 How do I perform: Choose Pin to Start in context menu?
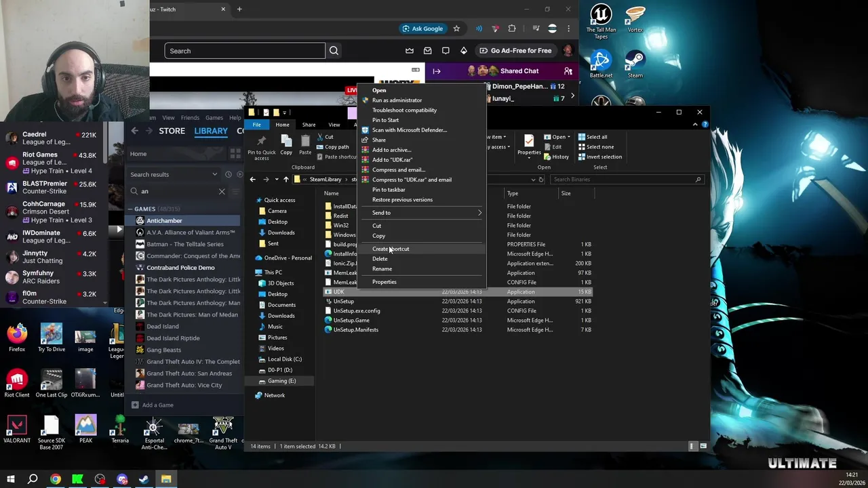pyautogui.click(x=385, y=120)
